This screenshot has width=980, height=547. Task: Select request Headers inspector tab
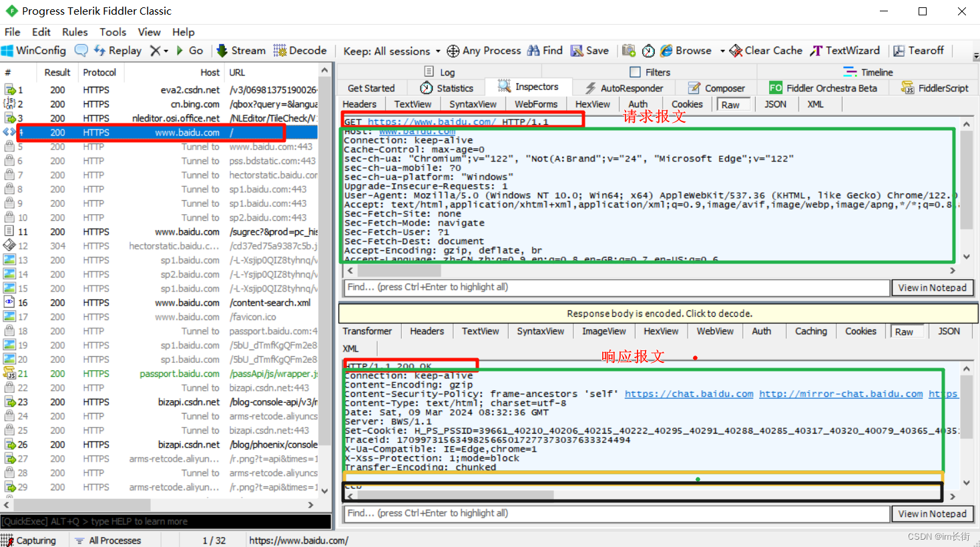tap(360, 104)
